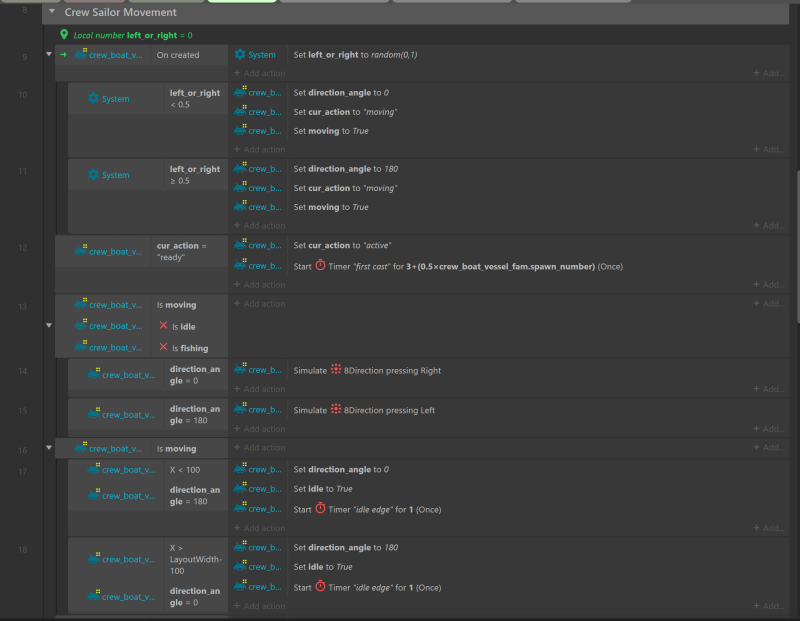The width and height of the screenshot is (800, 621).
Task: Select 'cur_action = "ready"' condition
Action: pyautogui.click(x=182, y=252)
